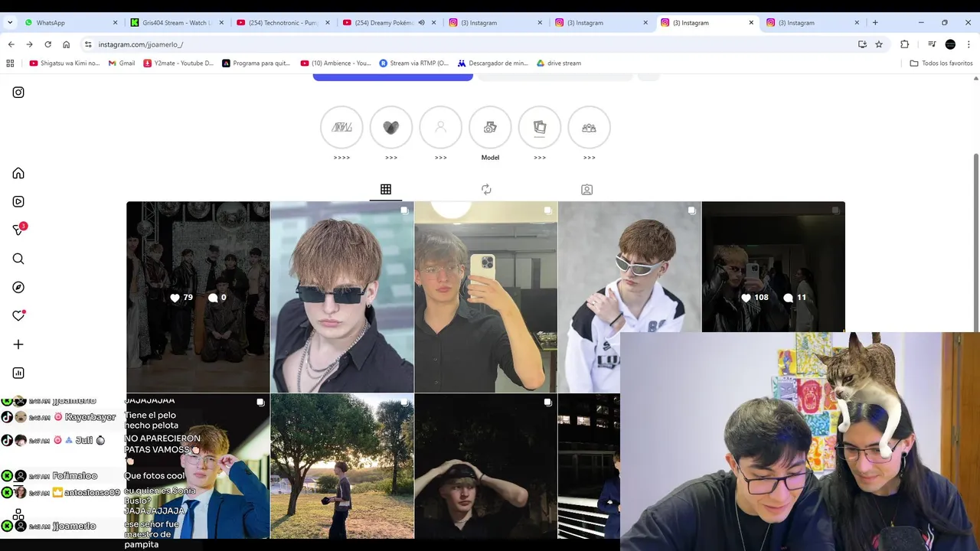
Task: Open the dashboard chart icon
Action: click(x=18, y=373)
